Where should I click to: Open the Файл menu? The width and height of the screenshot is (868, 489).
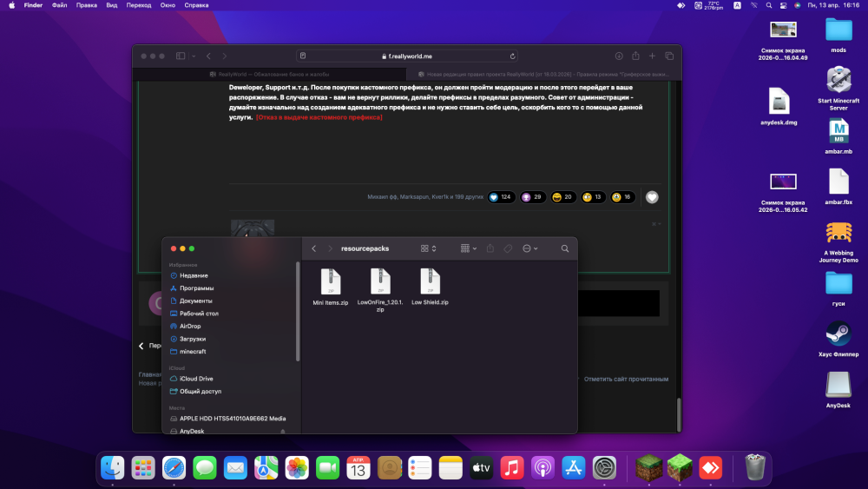pos(59,5)
